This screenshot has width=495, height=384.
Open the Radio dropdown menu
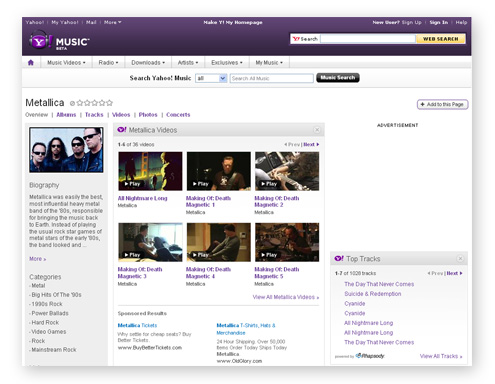[108, 62]
